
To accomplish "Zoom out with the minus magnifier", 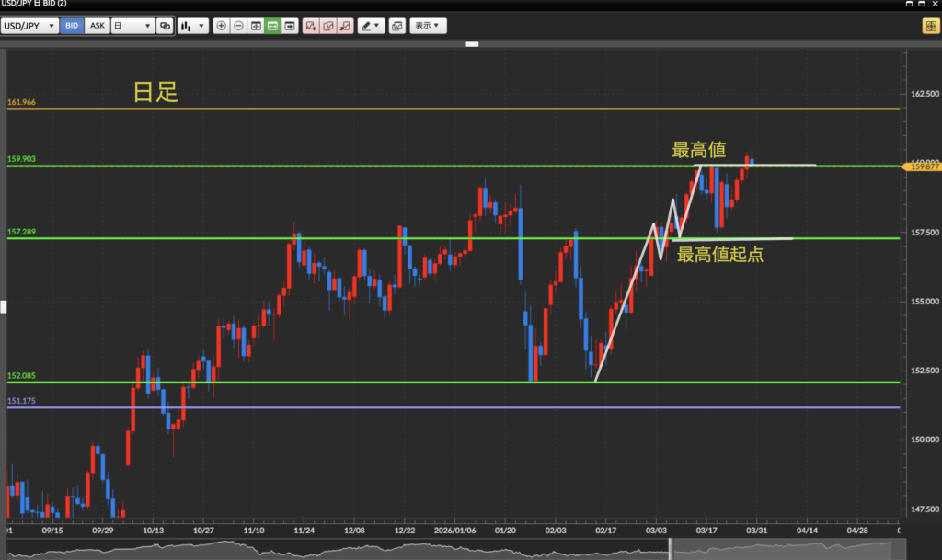I will (x=238, y=26).
